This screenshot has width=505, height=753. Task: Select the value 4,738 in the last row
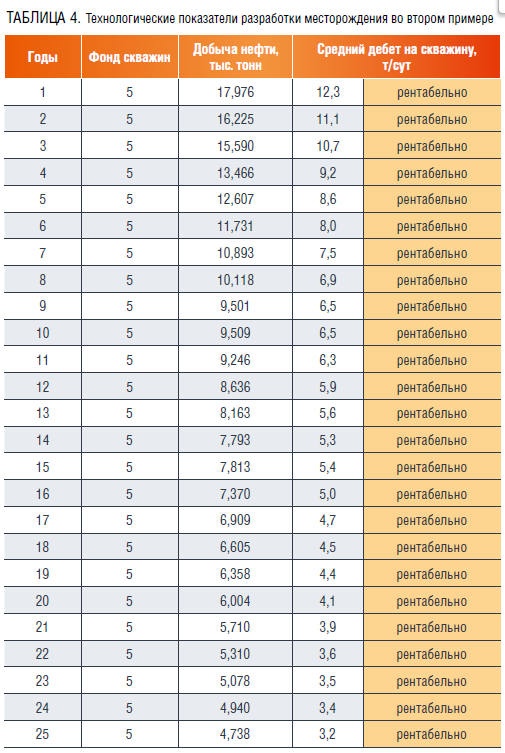(235, 734)
